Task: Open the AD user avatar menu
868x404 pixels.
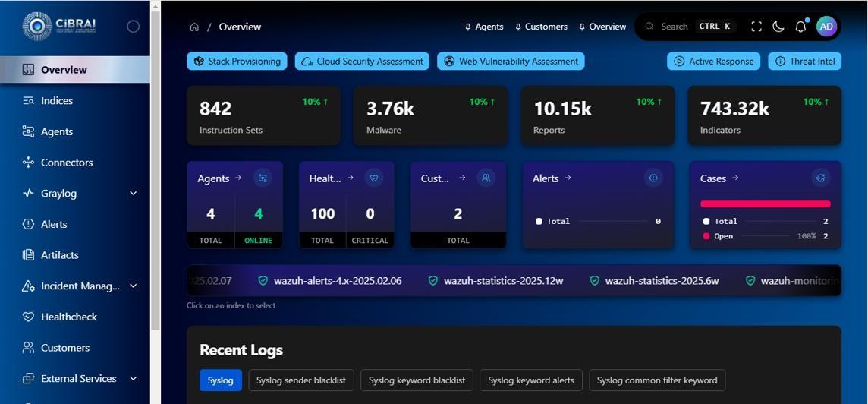Action: click(x=826, y=27)
